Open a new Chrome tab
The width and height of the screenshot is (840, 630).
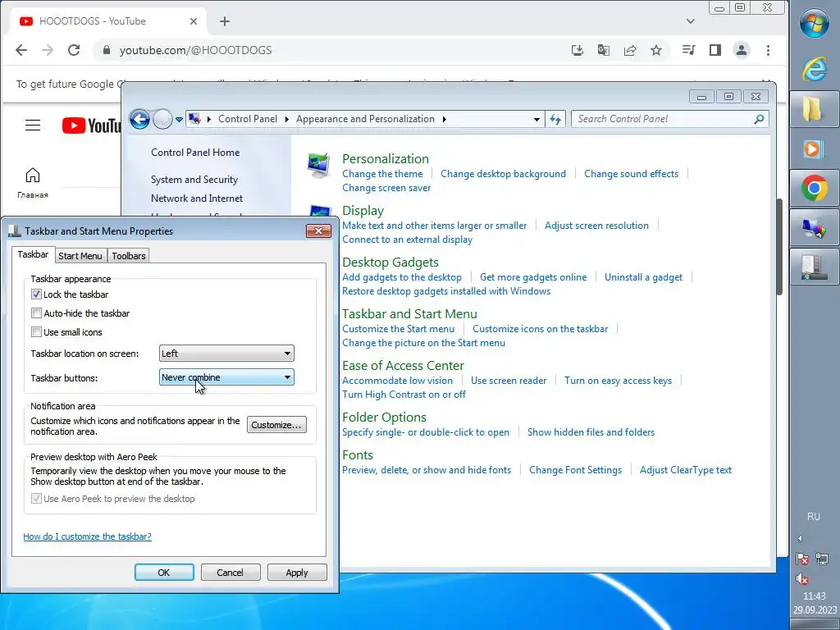[x=225, y=21]
